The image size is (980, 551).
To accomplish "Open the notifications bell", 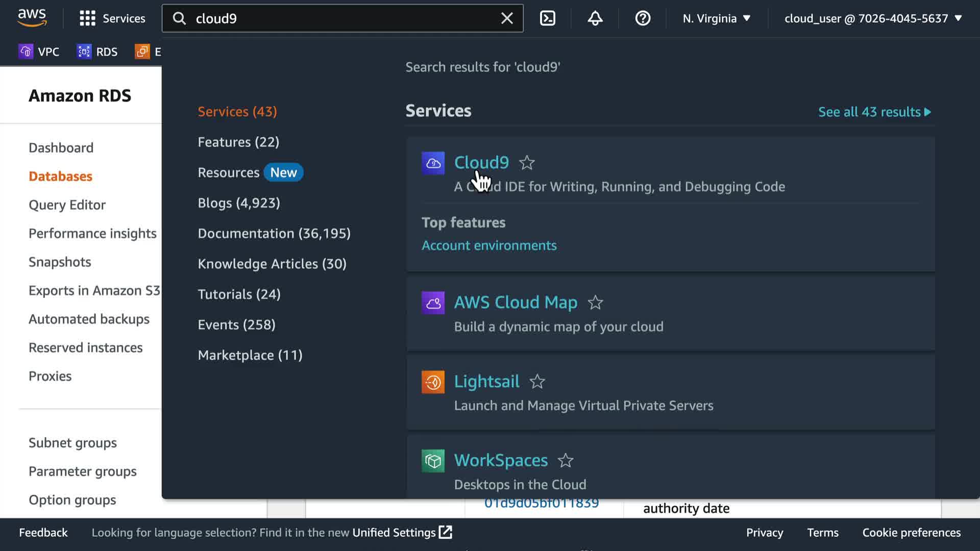I will coord(595,18).
